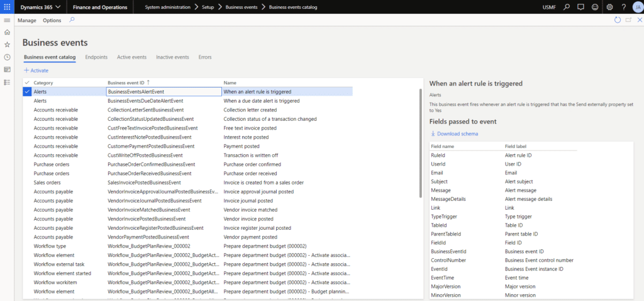Click the Field label column header
This screenshot has width=644, height=301.
(516, 146)
